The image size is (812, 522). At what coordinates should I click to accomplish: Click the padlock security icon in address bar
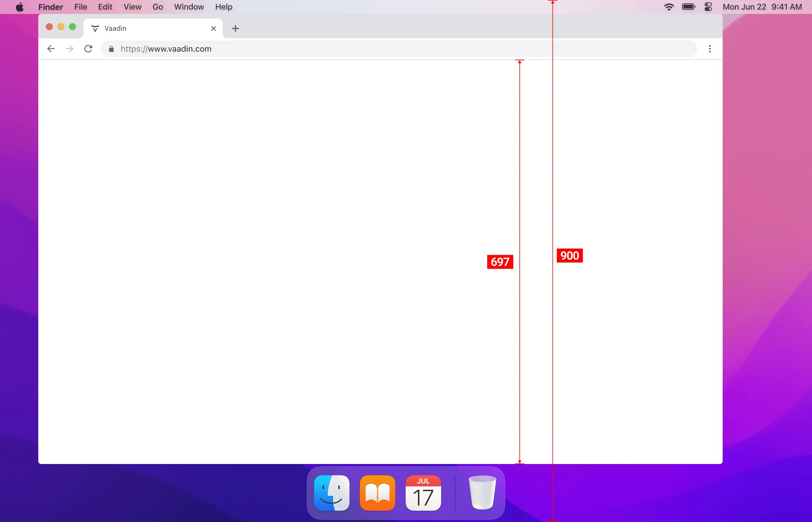point(111,49)
